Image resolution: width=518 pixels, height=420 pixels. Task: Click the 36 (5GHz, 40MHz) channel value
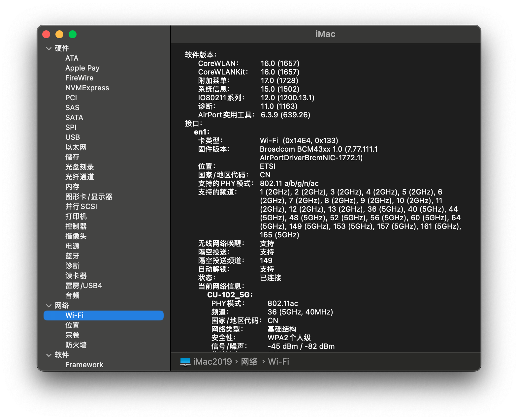tap(300, 312)
